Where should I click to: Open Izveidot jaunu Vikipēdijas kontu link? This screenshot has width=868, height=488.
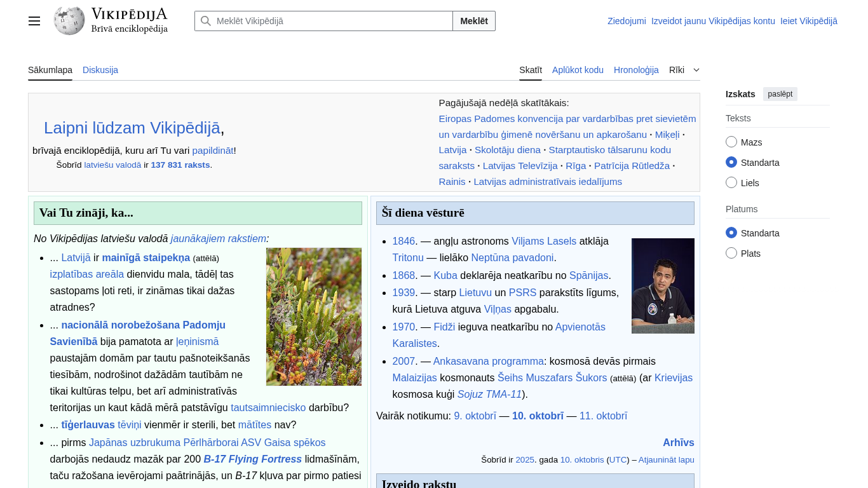coord(713,21)
